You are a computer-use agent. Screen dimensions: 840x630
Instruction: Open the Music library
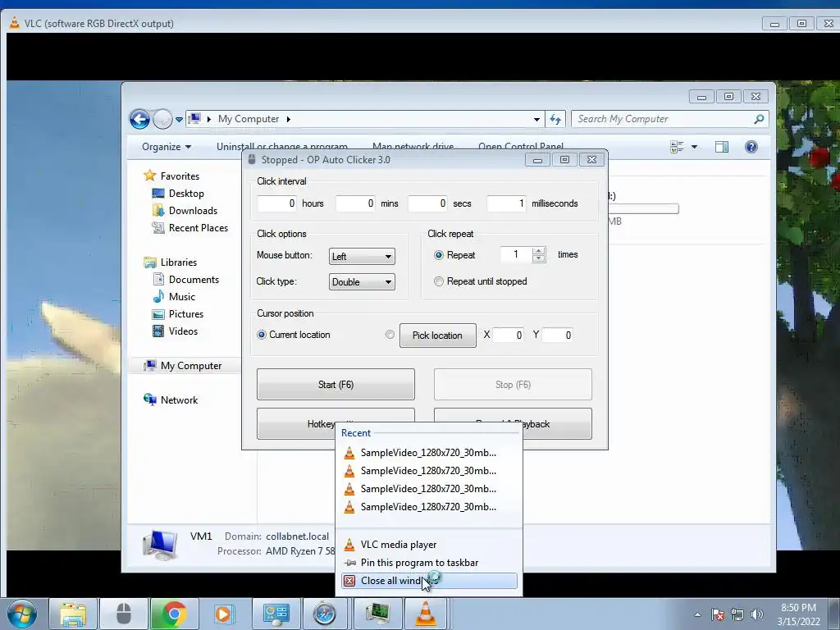click(x=181, y=297)
